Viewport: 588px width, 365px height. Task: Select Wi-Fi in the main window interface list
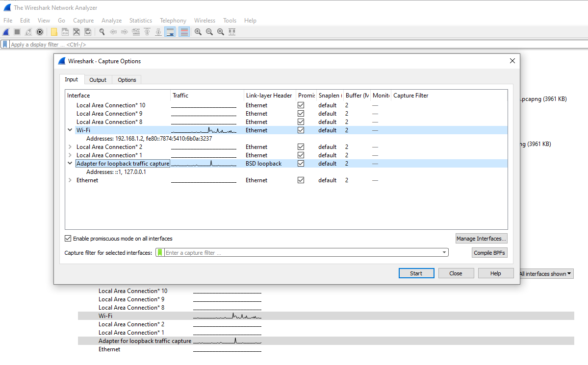tap(326, 316)
